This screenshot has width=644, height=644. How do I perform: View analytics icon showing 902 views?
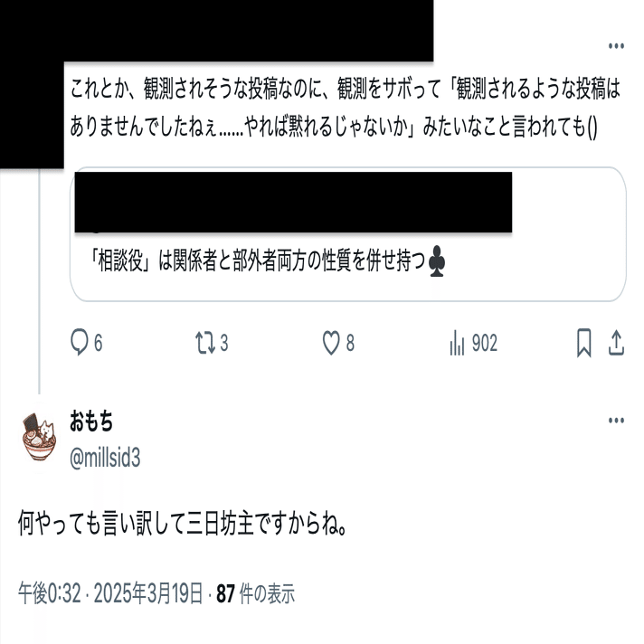pyautogui.click(x=457, y=343)
